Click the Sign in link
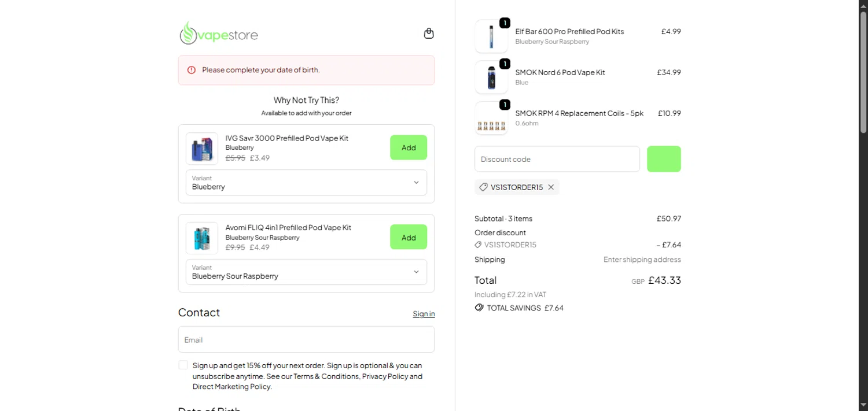Viewport: 868px width, 411px height. pyautogui.click(x=424, y=314)
